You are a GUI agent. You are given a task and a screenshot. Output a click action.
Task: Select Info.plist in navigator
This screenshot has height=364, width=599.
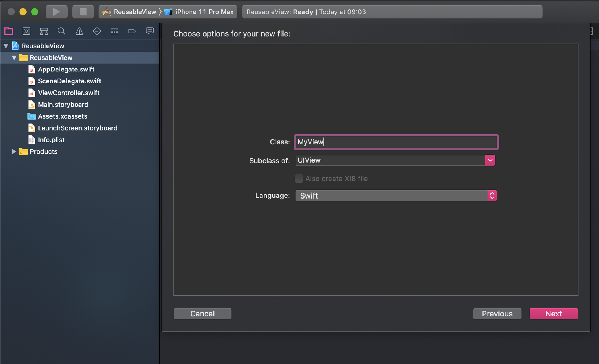[80, 140]
